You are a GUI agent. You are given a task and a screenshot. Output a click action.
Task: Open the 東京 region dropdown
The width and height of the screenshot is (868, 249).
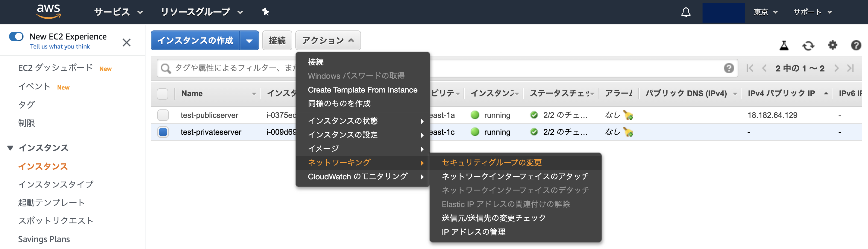click(765, 12)
